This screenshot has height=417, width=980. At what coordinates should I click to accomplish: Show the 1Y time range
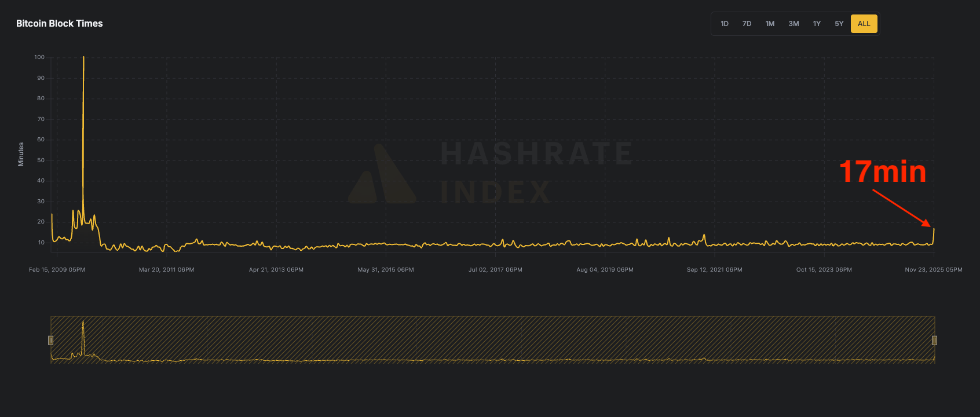tap(817, 24)
